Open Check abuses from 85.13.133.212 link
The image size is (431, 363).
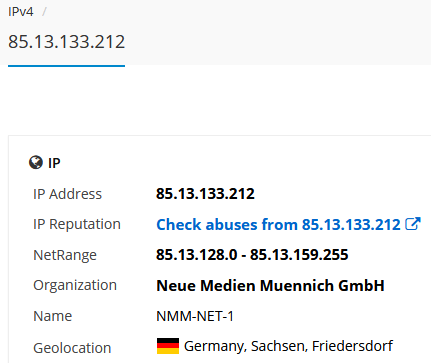pos(278,224)
